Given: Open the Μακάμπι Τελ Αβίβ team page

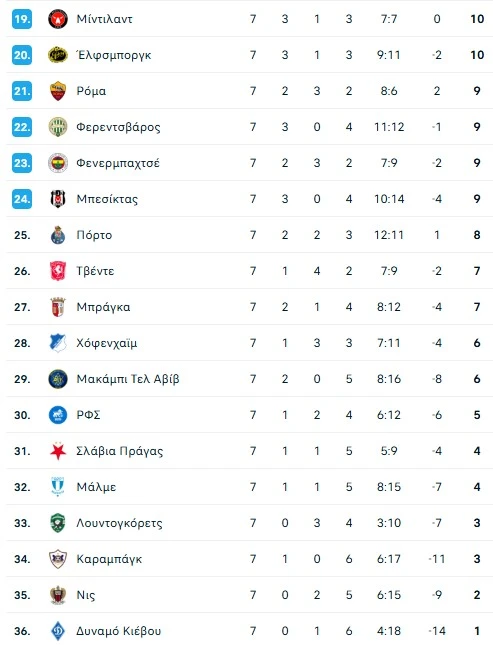Looking at the screenshot, I should [x=128, y=379].
